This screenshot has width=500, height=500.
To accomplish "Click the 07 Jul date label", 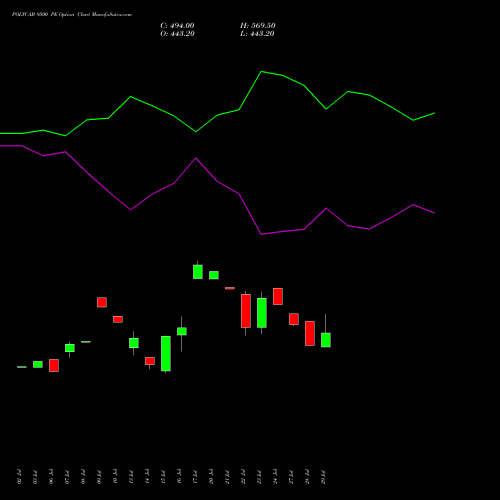I will coord(67,477).
